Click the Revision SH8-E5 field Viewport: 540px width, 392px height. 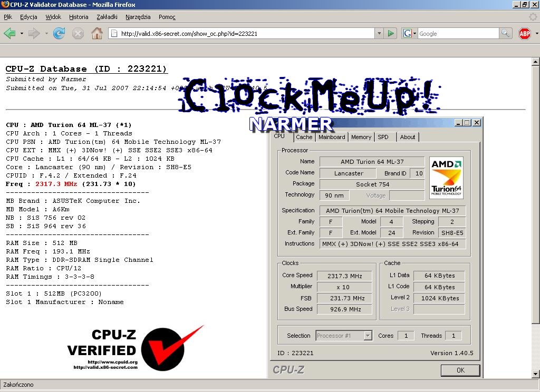pos(452,233)
